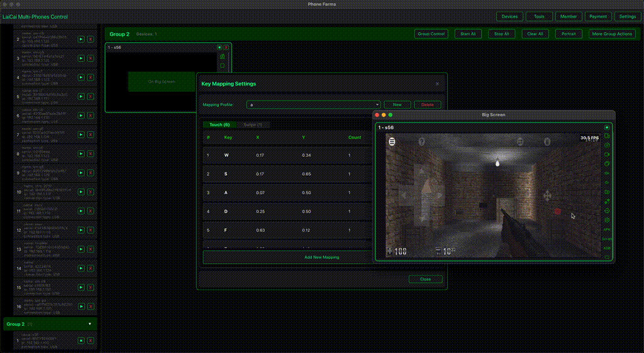Switch to the Swipe tab
644x353 pixels.
tap(252, 125)
